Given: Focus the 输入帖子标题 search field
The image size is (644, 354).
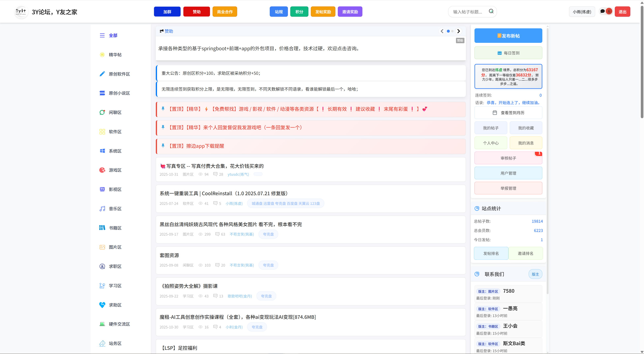Looking at the screenshot, I should click(x=468, y=12).
